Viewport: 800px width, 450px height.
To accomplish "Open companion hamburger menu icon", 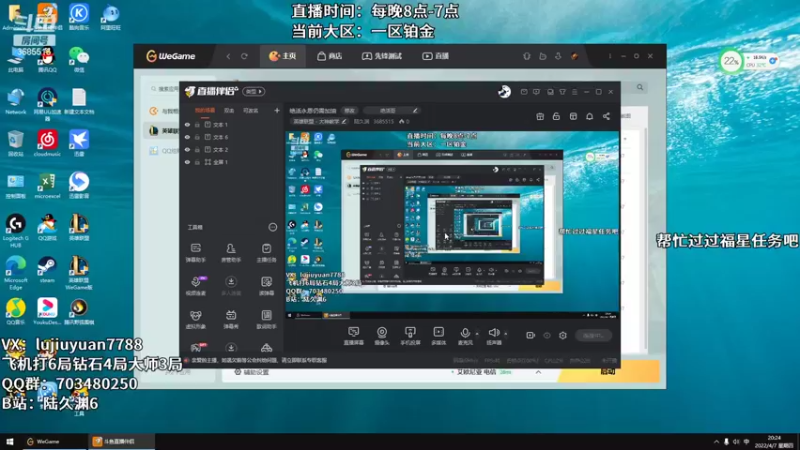I will [x=574, y=92].
